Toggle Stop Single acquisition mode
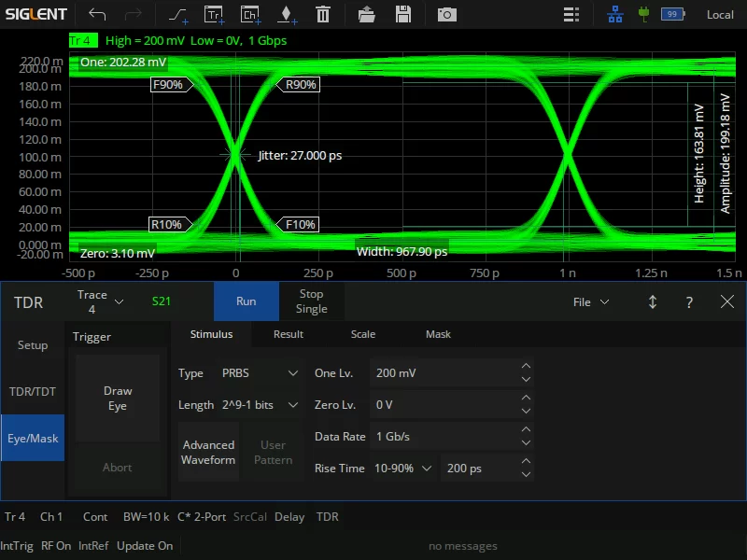Viewport: 747px width, 560px height. pos(311,301)
